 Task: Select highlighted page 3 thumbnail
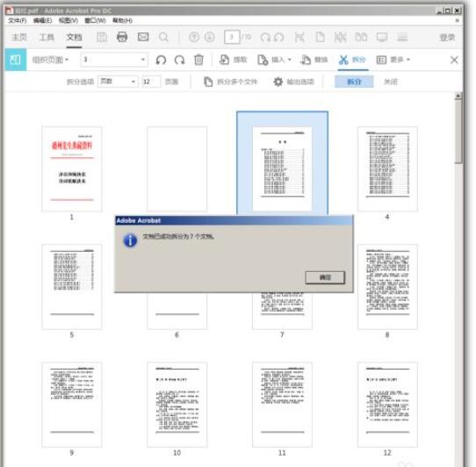pyautogui.click(x=282, y=164)
